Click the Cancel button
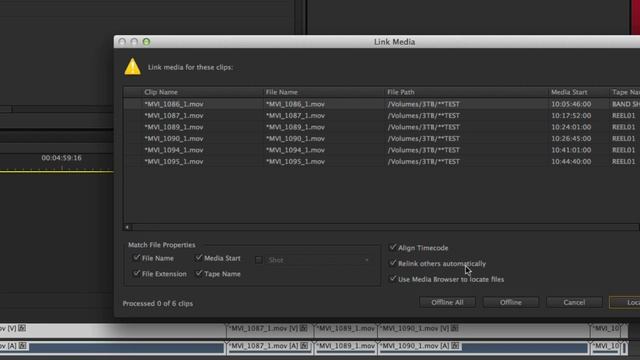Screen dimensions: 640x360 (x=574, y=302)
